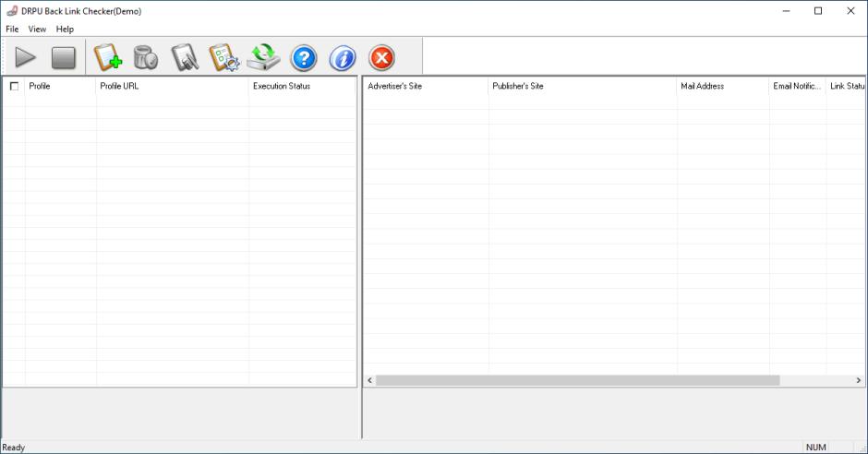
Task: Click the horizontal scrollbar left arrow
Action: coord(369,380)
